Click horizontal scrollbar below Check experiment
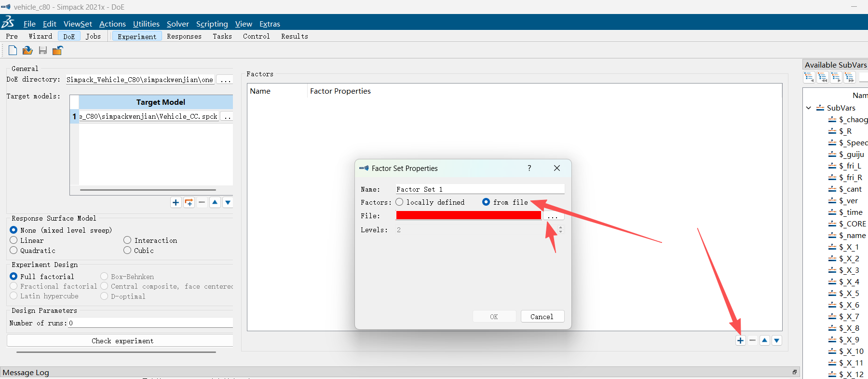The height and width of the screenshot is (379, 868). coord(116,352)
